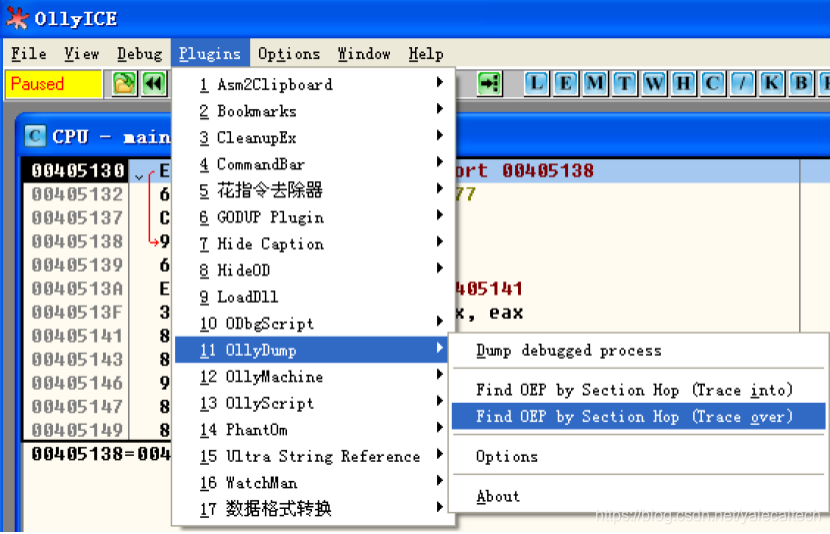
Task: Open Call stack with K button
Action: point(772,84)
